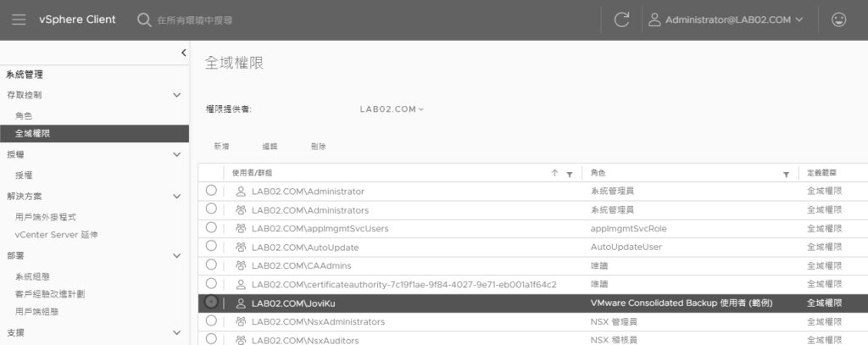Image resolution: width=868 pixels, height=345 pixels.
Task: Click user icon for LAB02.COM\Administrator
Action: (x=240, y=192)
